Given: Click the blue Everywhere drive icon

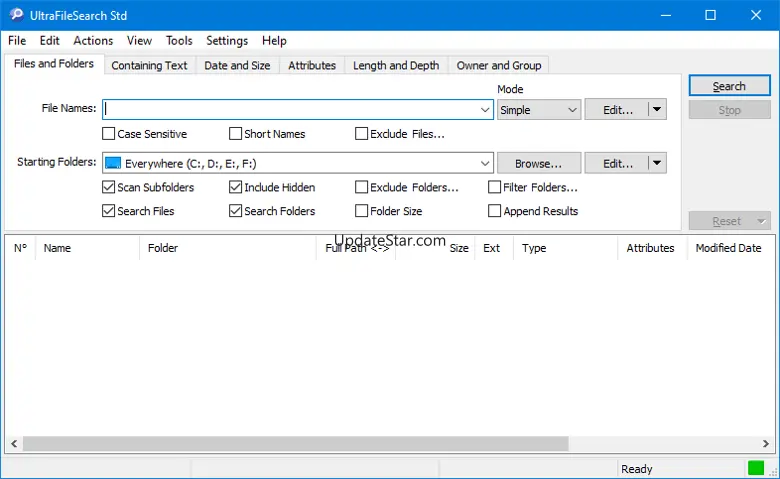Looking at the screenshot, I should tap(113, 163).
